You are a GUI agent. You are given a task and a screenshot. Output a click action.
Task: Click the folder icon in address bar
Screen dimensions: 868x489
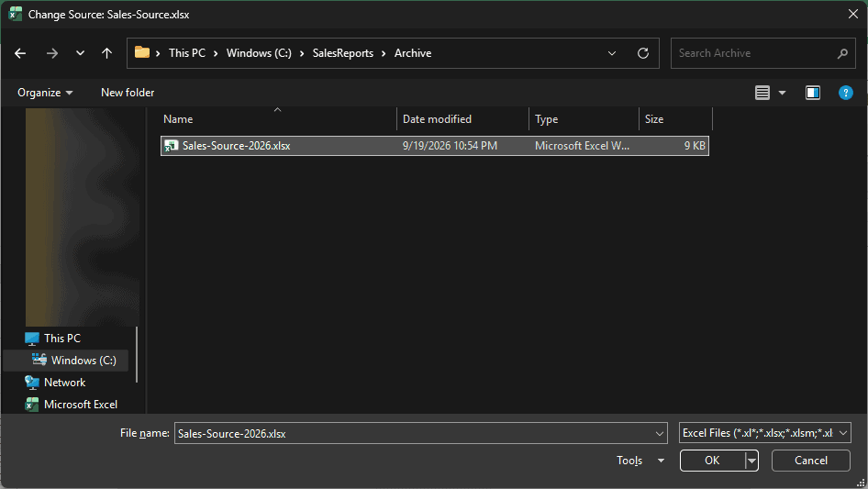(x=142, y=52)
